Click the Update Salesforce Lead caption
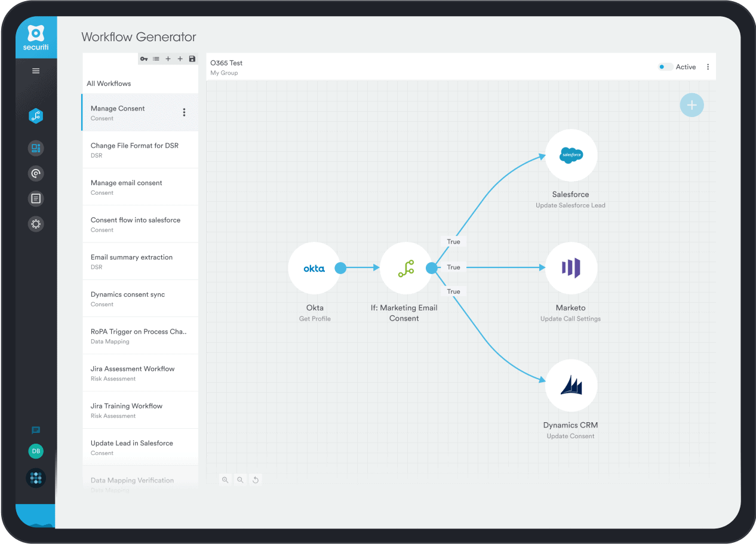Image resolution: width=756 pixels, height=544 pixels. 570,205
